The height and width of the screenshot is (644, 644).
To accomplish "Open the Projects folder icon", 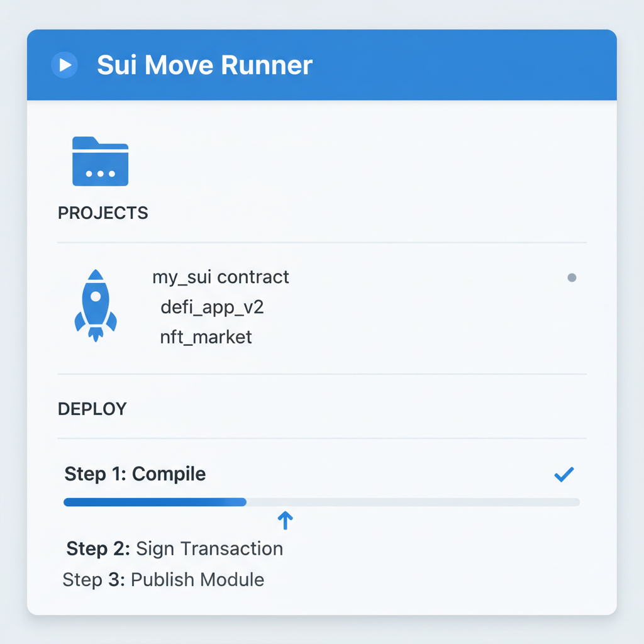I will click(x=100, y=162).
